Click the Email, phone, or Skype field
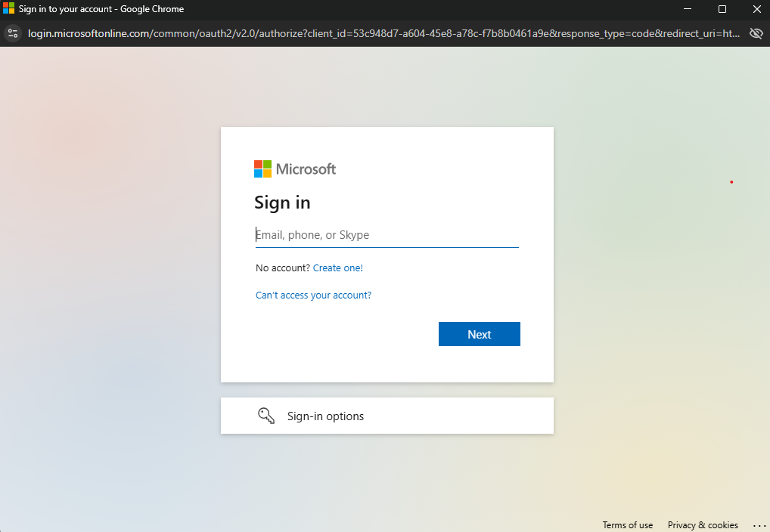 coord(387,235)
